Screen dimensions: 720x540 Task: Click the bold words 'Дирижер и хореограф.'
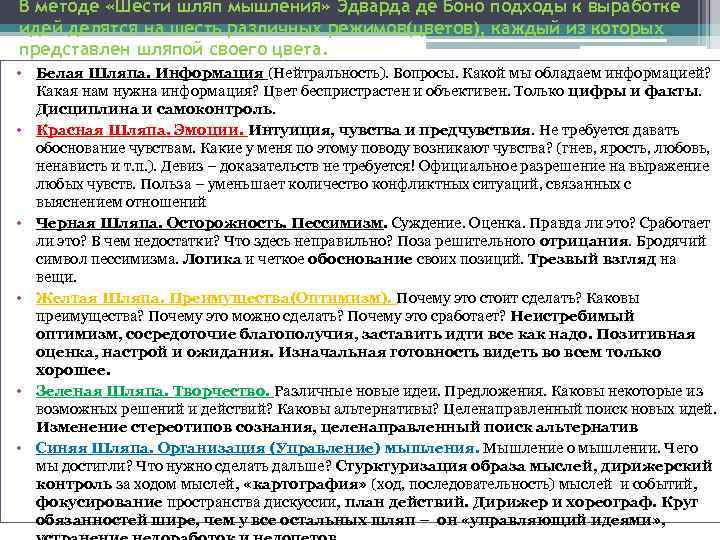565,502
